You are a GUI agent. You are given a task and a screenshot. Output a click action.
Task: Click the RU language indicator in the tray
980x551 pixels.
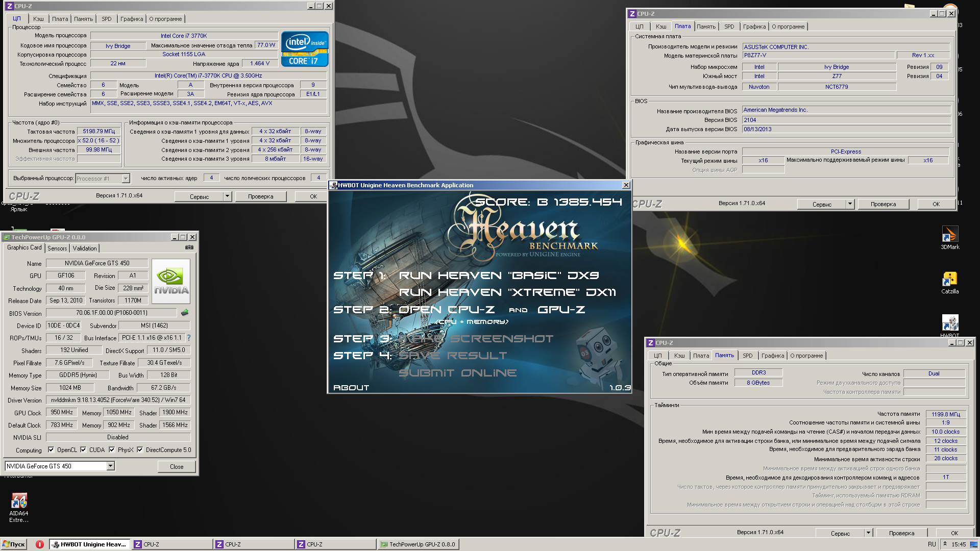pyautogui.click(x=932, y=544)
